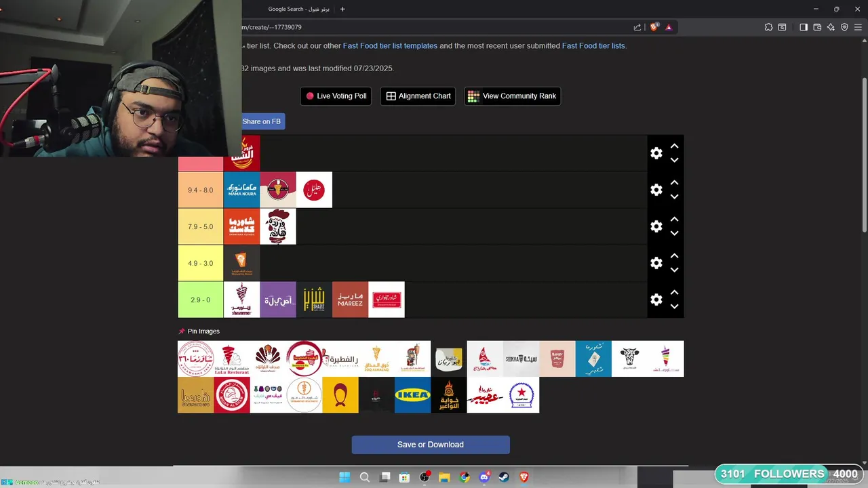The image size is (868, 488).
Task: Open settings gear for the 7.9 - 5.0 row
Action: coord(656,226)
